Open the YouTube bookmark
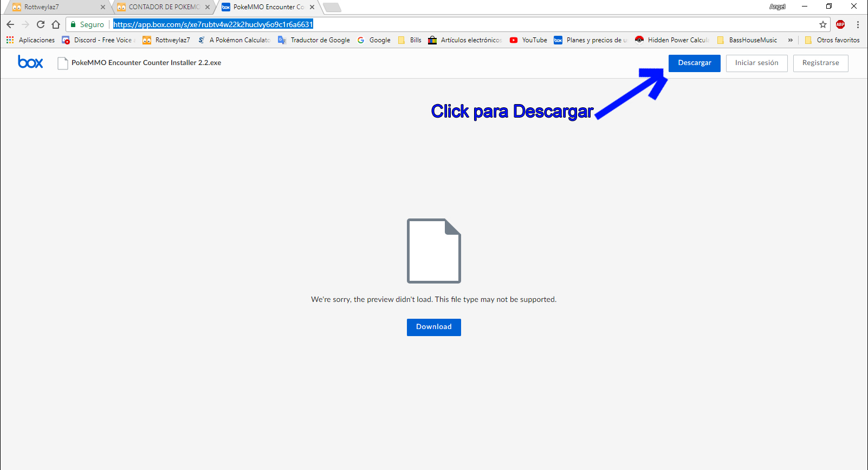The image size is (868, 470). pos(529,40)
